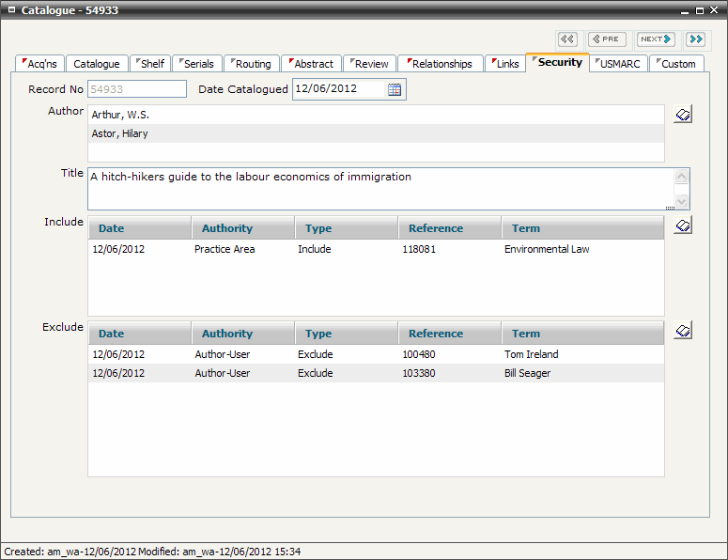
Task: Select the USMARC tab
Action: pos(620,64)
